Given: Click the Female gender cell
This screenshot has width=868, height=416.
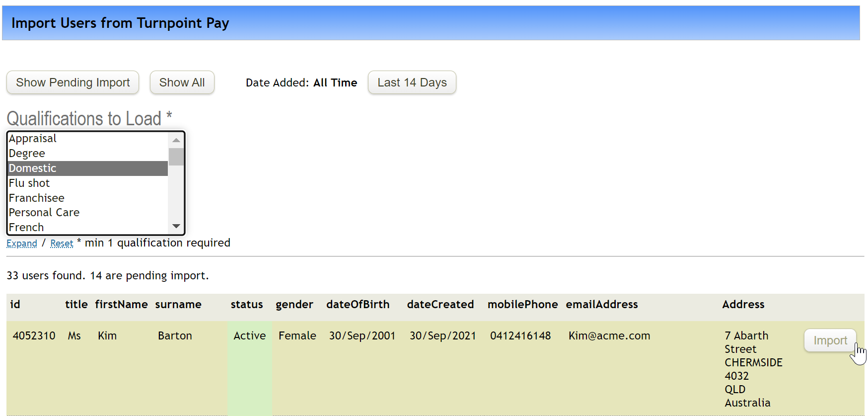Looking at the screenshot, I should pyautogui.click(x=297, y=336).
